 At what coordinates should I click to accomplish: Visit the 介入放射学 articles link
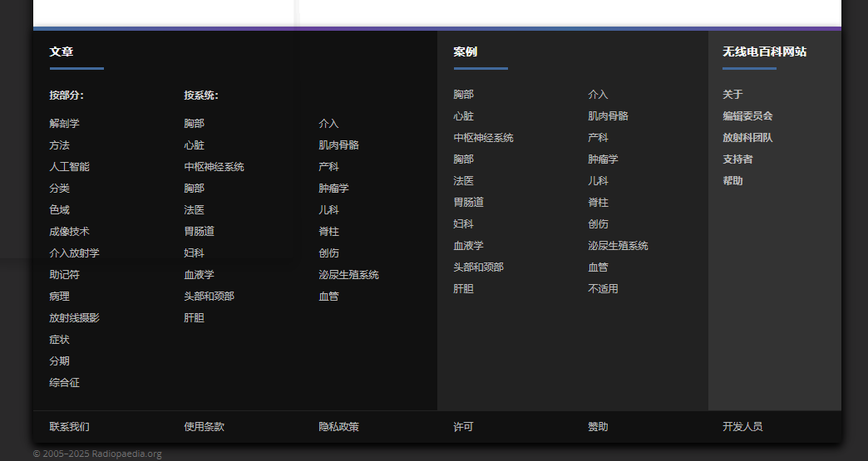pyautogui.click(x=74, y=253)
